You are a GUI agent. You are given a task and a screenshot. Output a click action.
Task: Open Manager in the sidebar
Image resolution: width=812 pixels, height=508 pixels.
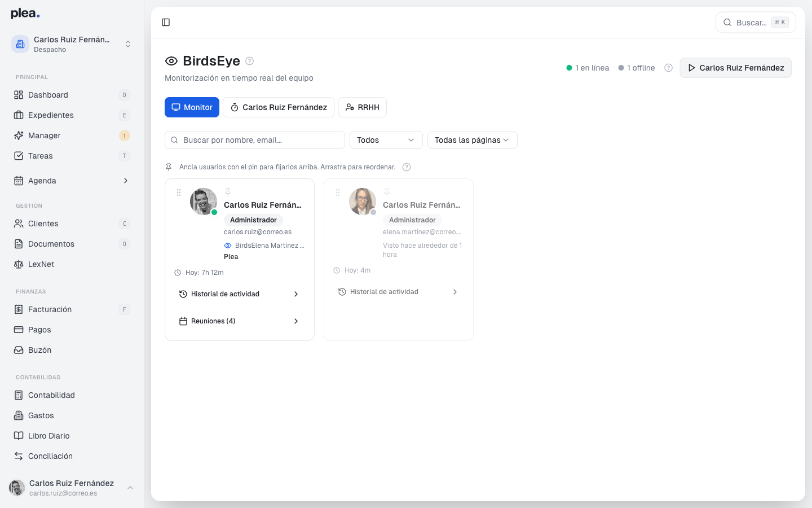coord(72,135)
